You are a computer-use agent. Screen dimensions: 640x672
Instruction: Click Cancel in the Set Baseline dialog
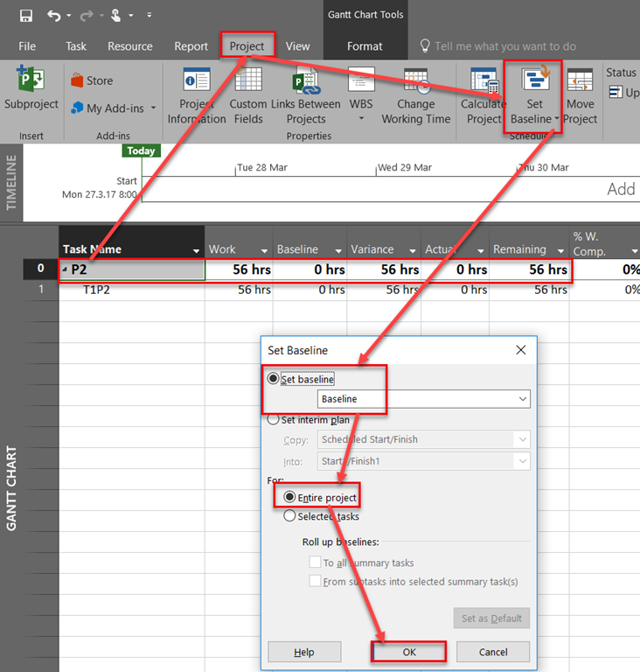click(493, 652)
